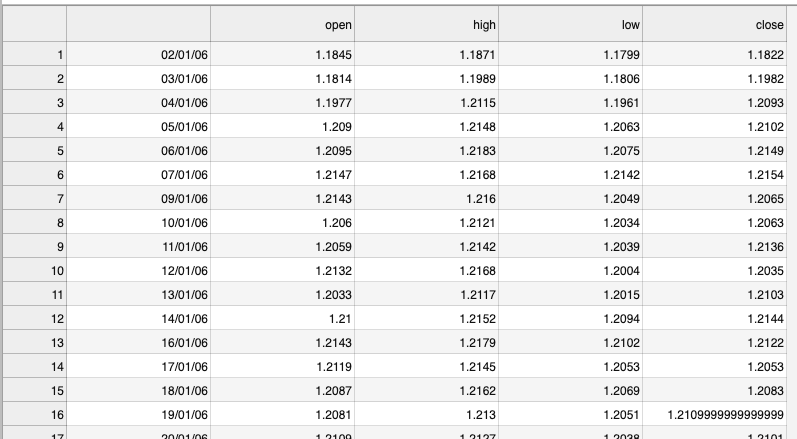The width and height of the screenshot is (797, 439).
Task: Select the open column header
Action: (283, 24)
